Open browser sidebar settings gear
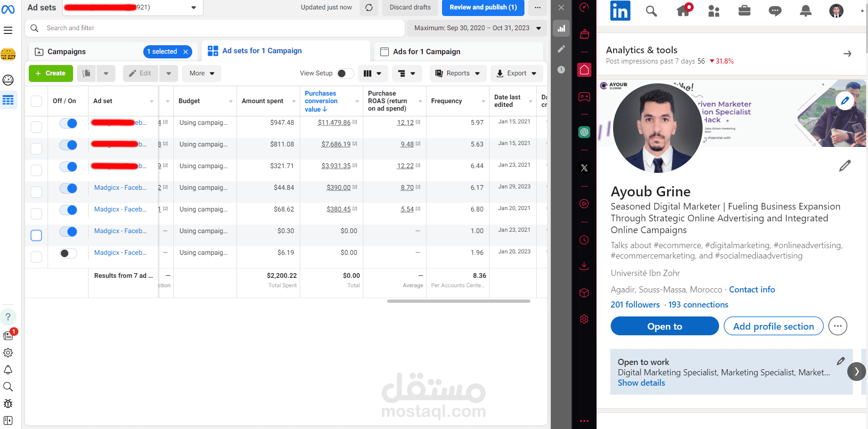The height and width of the screenshot is (429, 868). (584, 319)
